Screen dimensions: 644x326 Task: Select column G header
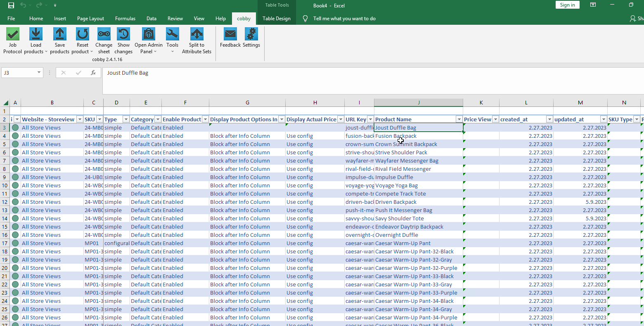[247, 103]
